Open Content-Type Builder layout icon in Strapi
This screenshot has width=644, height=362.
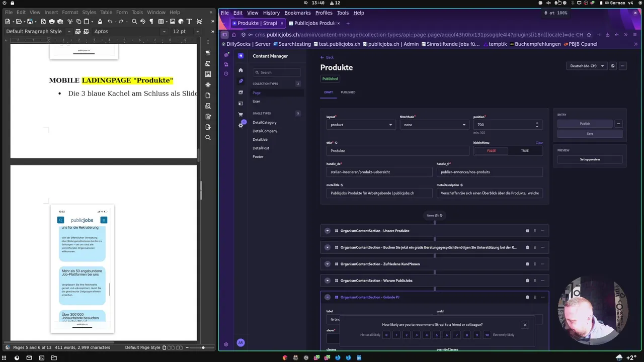[240, 104]
